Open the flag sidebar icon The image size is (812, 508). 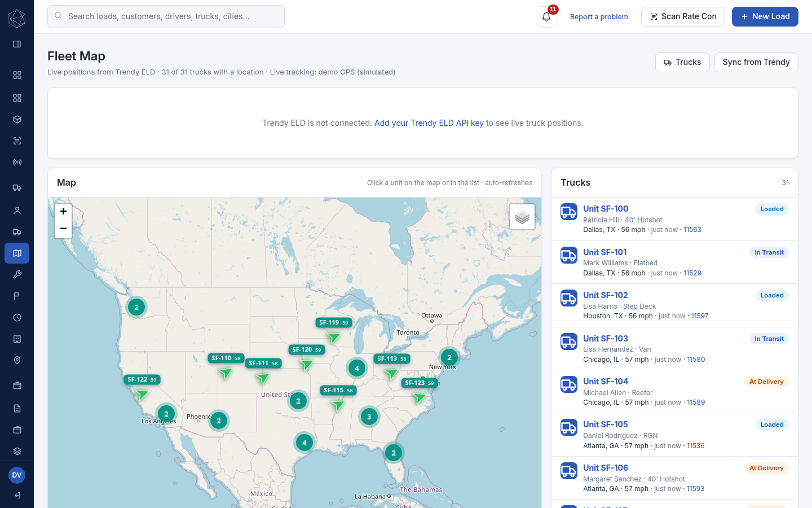click(17, 296)
